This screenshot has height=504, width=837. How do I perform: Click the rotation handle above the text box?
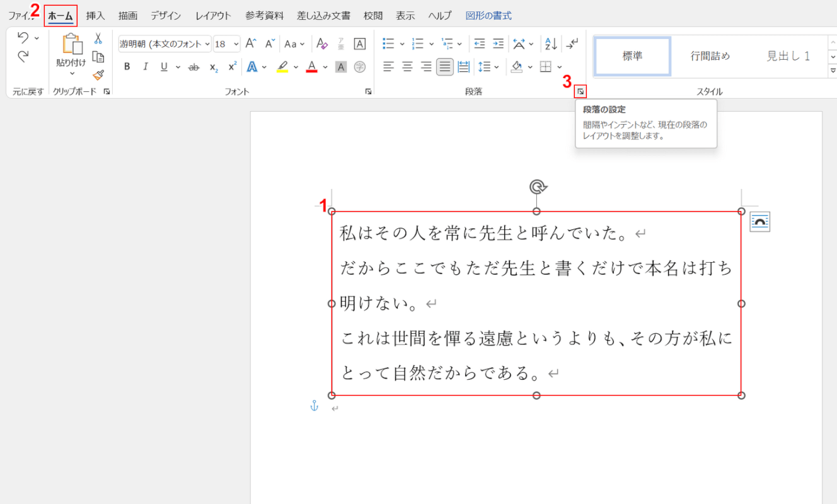pos(537,186)
